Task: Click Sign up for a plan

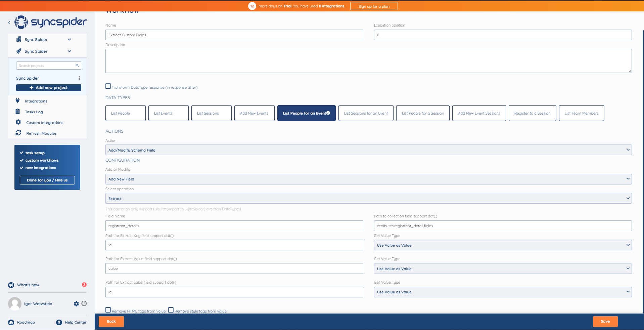Action: 374,6
